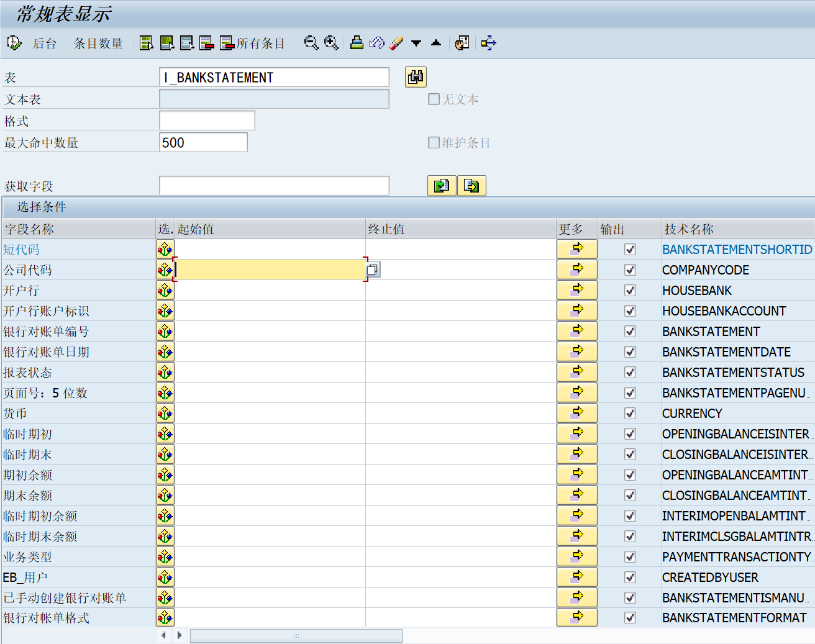815x644 pixels.
Task: Click the binoculars search button beside table name
Action: tap(416, 77)
